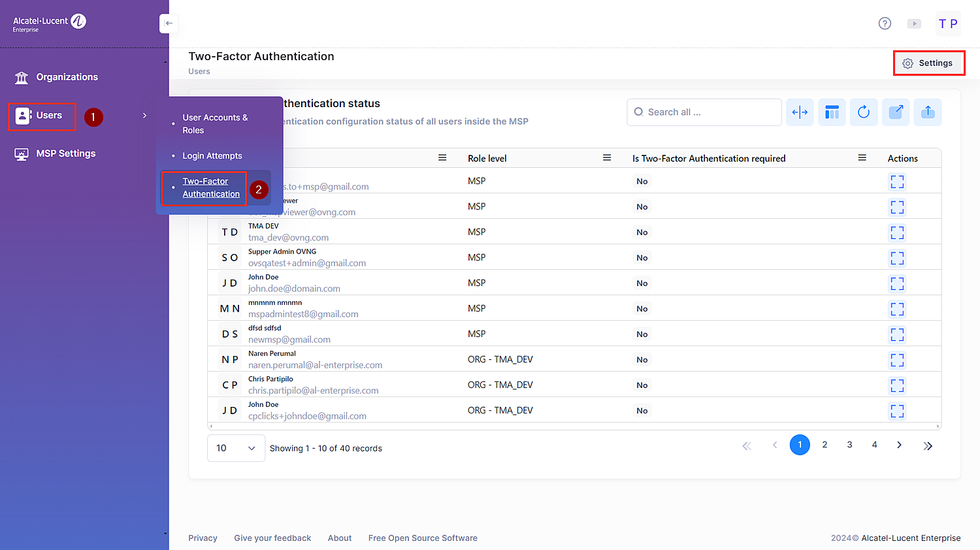Open the rows-per-page dropdown showing 10
This screenshot has height=550, width=980.
coord(236,448)
